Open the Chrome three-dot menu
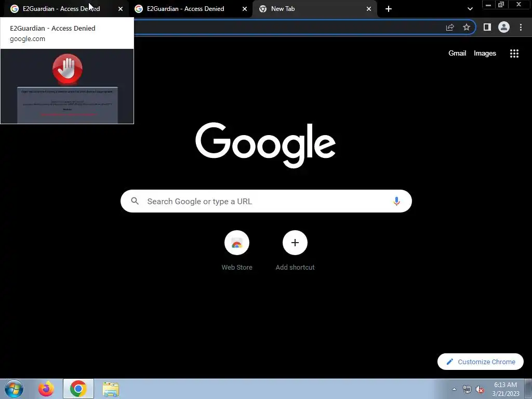Viewport: 532px width, 399px height. (521, 27)
